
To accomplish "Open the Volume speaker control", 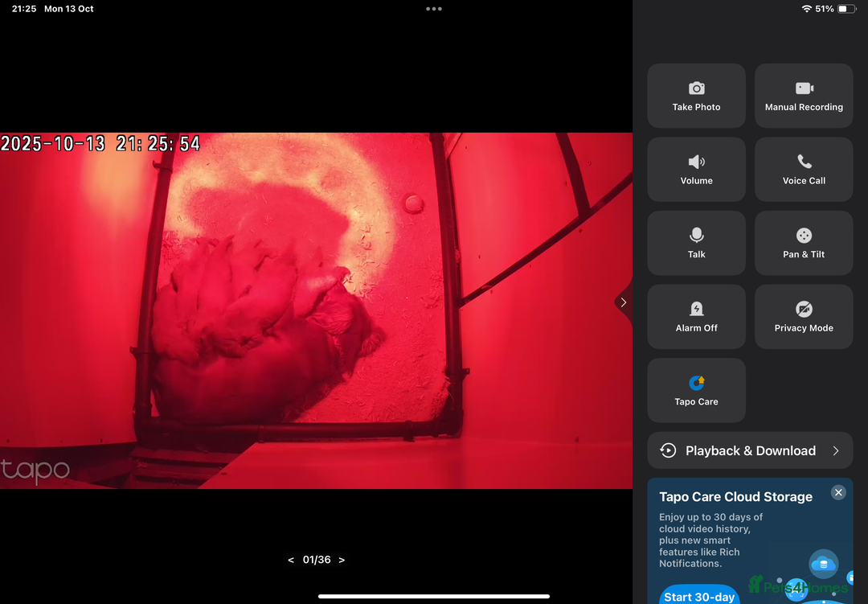I will tap(696, 162).
